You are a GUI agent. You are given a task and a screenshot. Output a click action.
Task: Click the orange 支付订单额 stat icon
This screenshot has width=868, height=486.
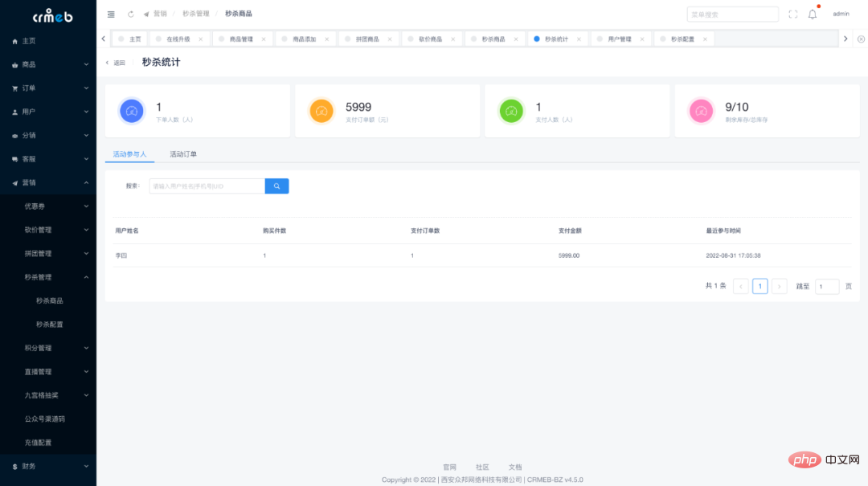pos(321,112)
